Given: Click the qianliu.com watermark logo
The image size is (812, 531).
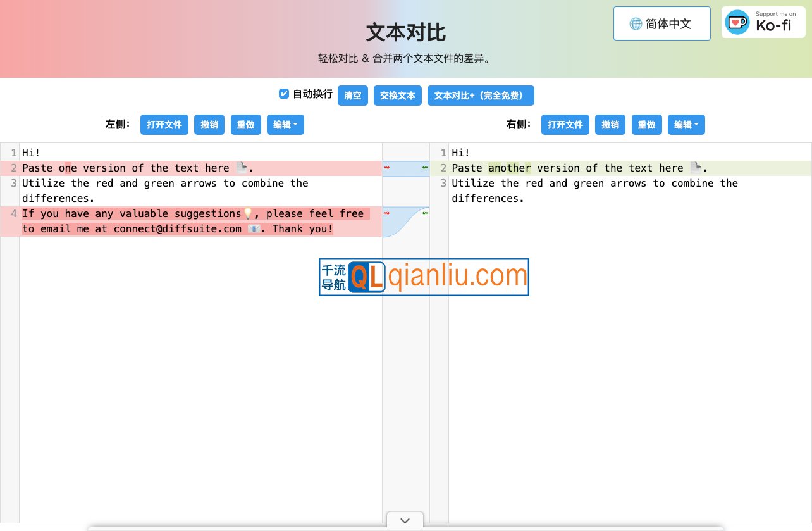Looking at the screenshot, I should [x=424, y=277].
